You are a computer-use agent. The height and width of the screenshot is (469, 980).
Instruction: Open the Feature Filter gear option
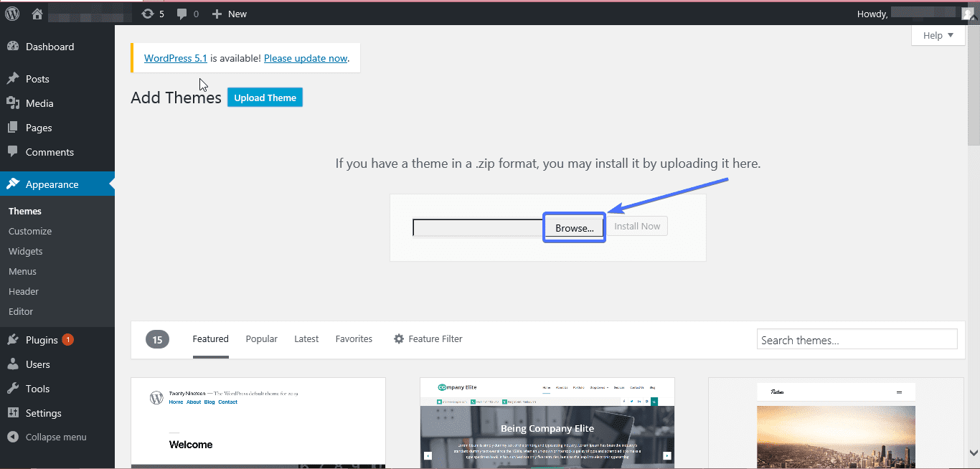pos(428,339)
